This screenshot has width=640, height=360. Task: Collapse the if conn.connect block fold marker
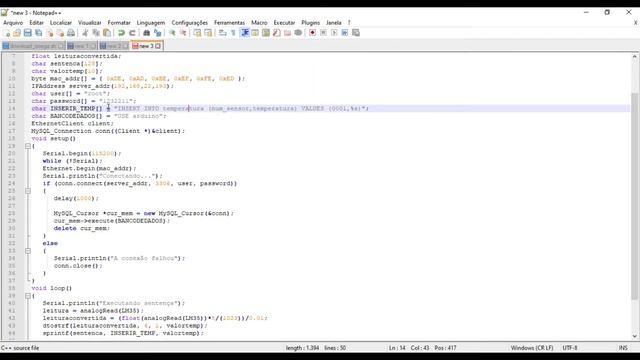click(28, 191)
